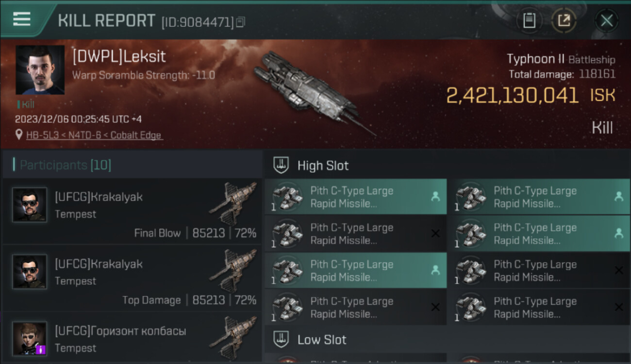Open Горизонт колбасы participant portrait
This screenshot has height=364, width=631.
tap(30, 338)
